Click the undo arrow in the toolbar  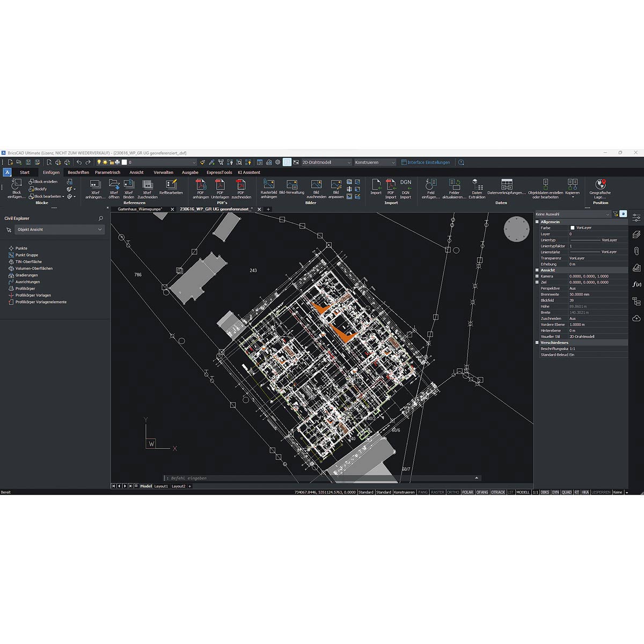point(79,162)
